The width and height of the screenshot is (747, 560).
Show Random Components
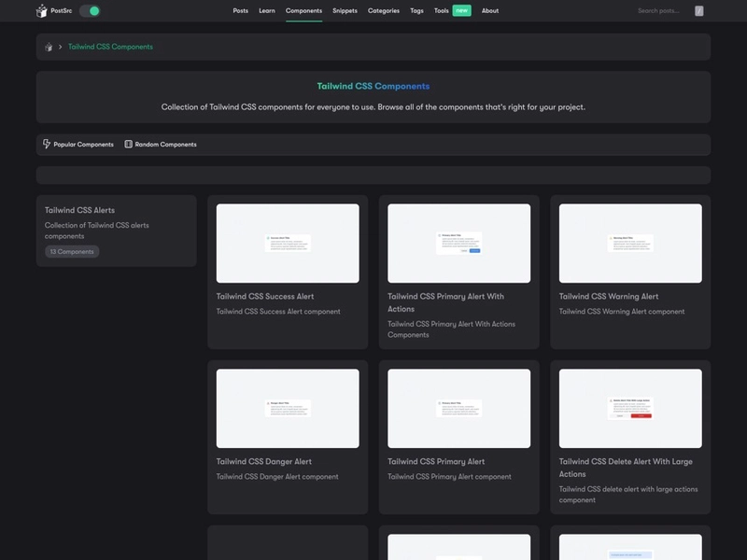pos(166,145)
